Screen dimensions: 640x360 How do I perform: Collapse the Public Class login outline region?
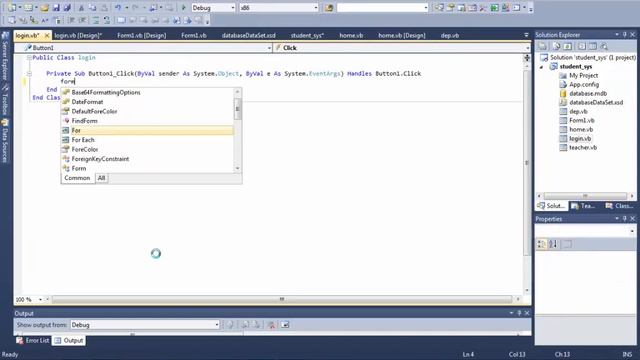click(x=29, y=58)
